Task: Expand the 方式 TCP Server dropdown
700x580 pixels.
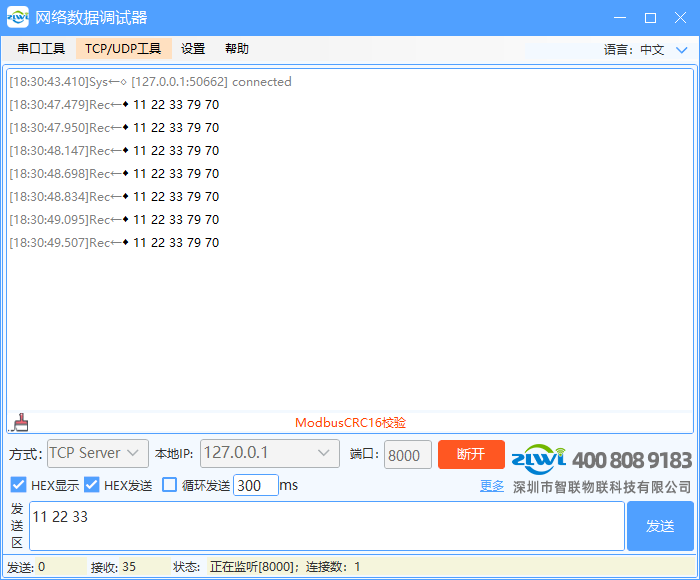Action: click(98, 453)
